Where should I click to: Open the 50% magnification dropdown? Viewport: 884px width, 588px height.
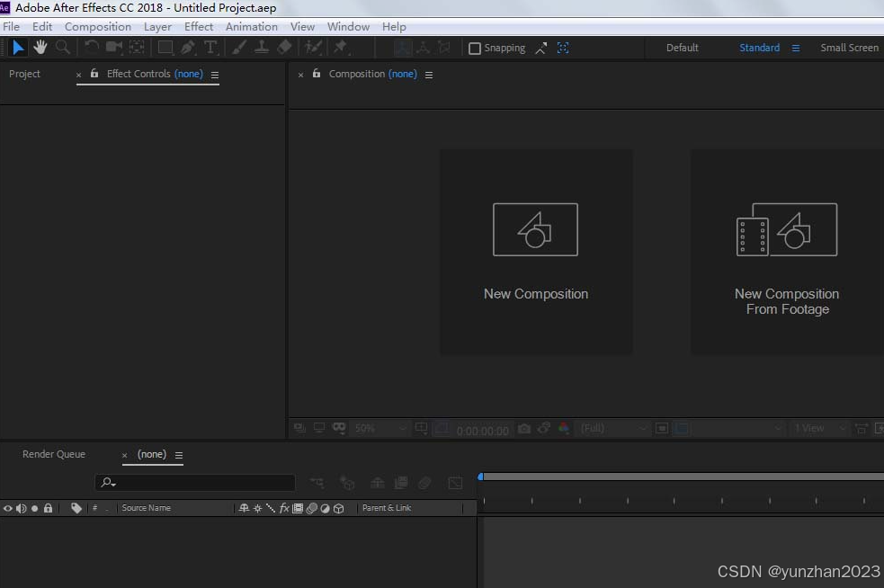[380, 429]
